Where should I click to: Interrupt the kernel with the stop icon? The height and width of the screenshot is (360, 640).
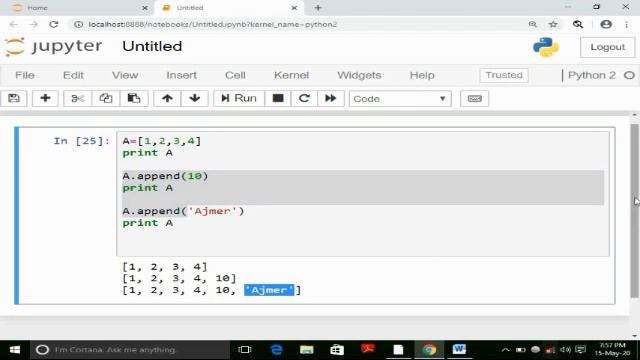(278, 98)
